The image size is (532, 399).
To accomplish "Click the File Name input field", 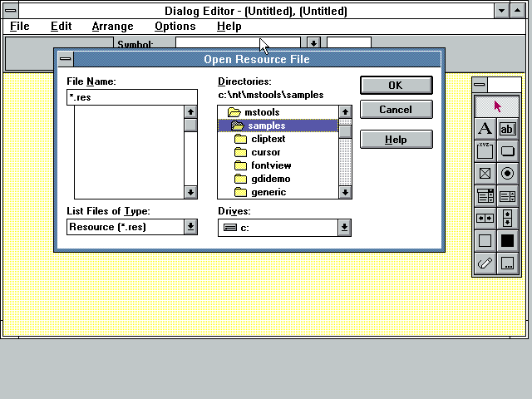I will 132,97.
